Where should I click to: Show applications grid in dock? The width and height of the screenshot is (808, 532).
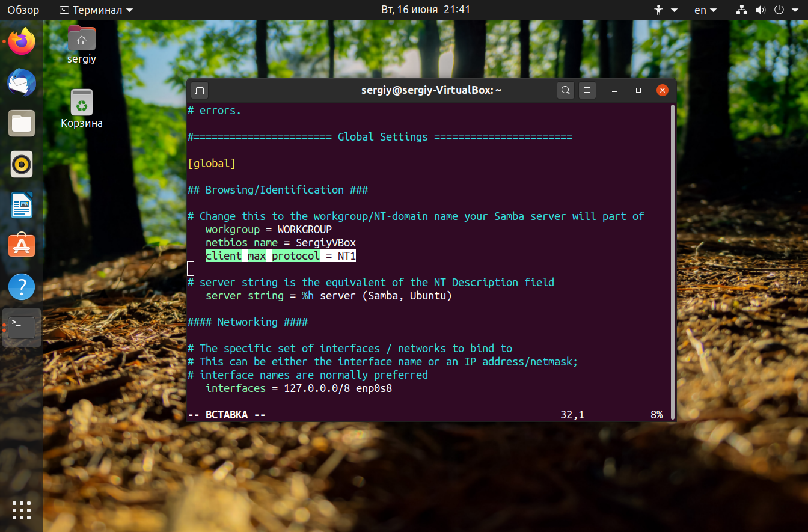coord(22,510)
